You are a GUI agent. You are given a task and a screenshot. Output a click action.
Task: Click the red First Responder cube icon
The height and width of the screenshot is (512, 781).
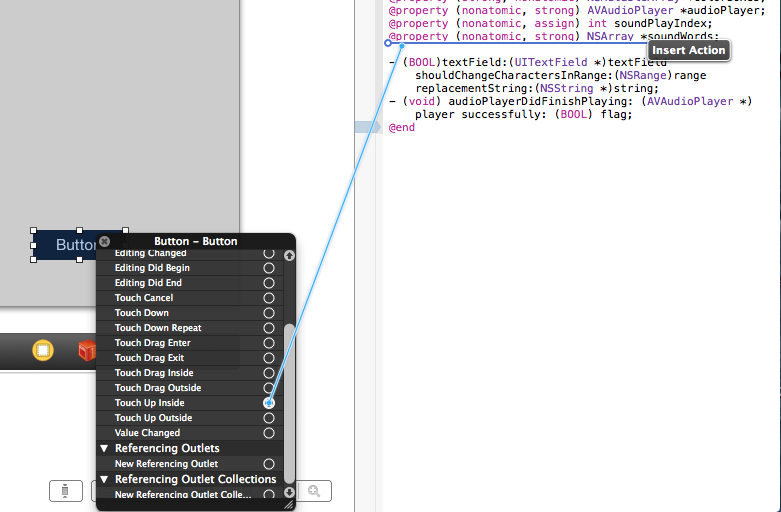click(x=88, y=350)
